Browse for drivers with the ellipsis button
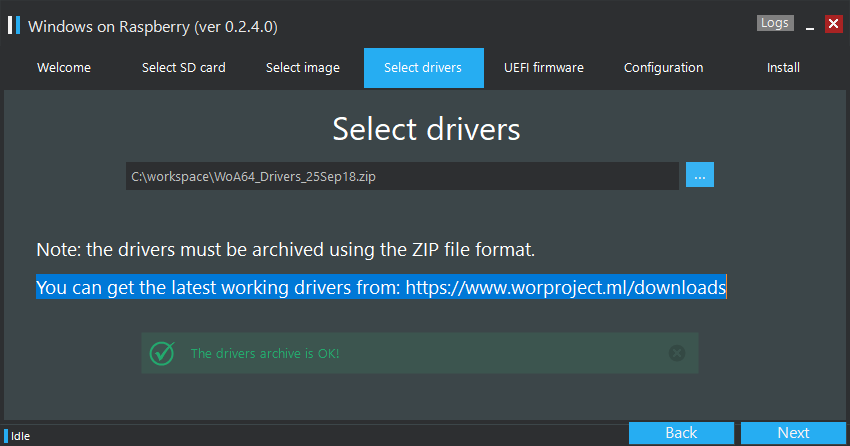The height and width of the screenshot is (446, 850). click(x=700, y=175)
